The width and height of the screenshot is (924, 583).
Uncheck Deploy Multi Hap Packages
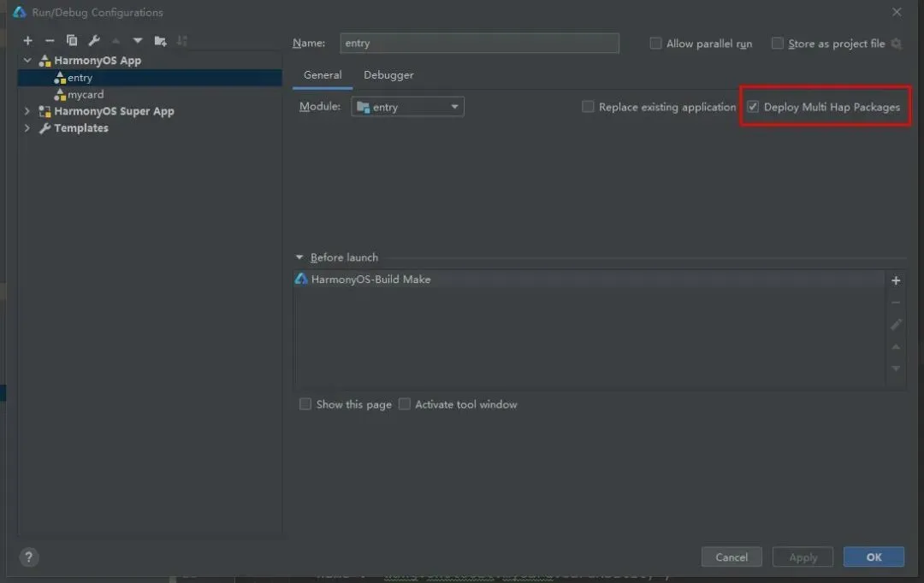click(753, 107)
